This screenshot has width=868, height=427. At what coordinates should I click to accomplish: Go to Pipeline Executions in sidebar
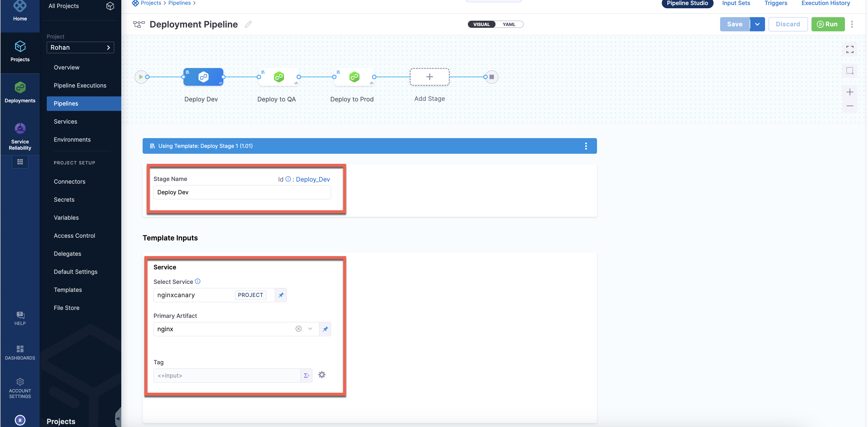point(80,85)
